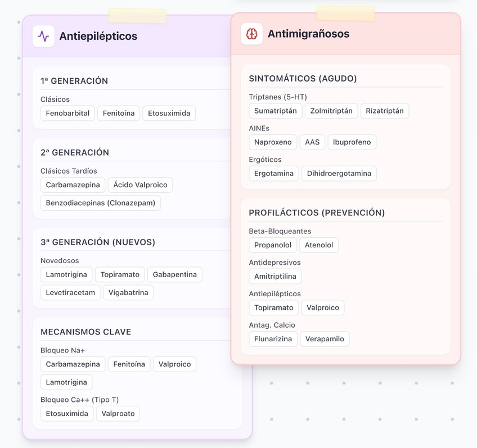
Task: Click the Bloqueo Na+ label
Action: click(62, 350)
